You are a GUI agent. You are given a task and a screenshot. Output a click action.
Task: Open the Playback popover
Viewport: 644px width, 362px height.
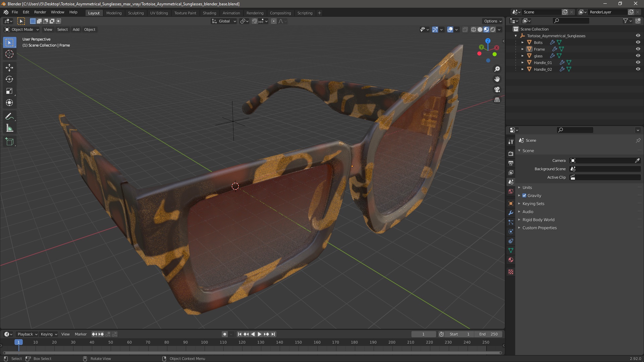(x=27, y=334)
